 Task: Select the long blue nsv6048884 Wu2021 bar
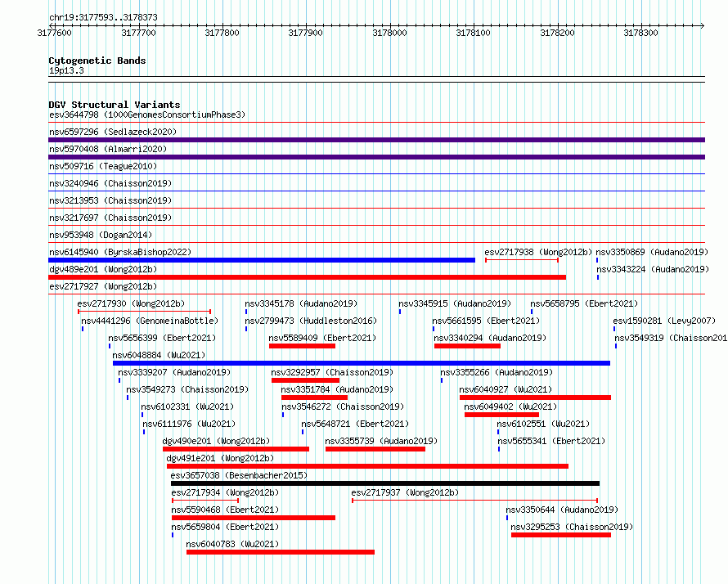click(361, 363)
